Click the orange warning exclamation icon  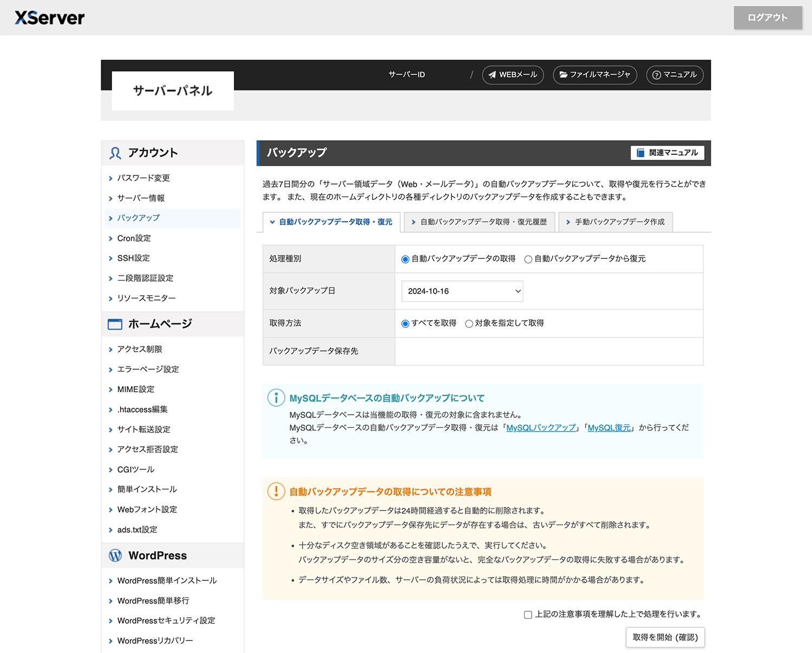coord(276,492)
